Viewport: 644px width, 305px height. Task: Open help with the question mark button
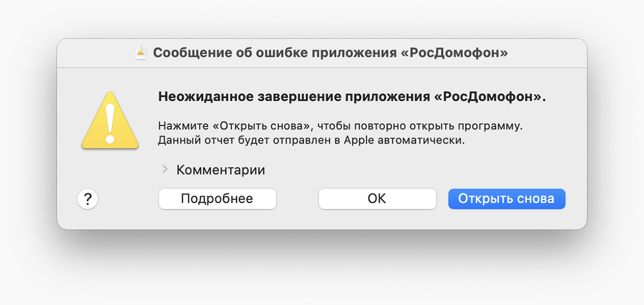(x=88, y=198)
